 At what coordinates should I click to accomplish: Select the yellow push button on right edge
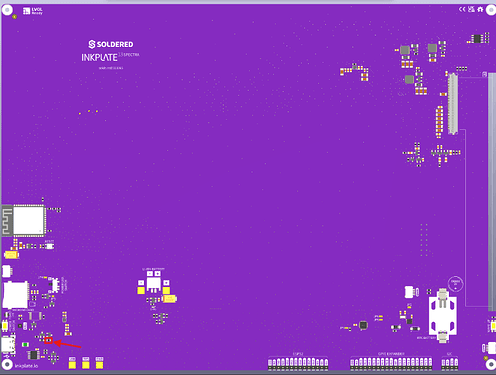coord(493,326)
